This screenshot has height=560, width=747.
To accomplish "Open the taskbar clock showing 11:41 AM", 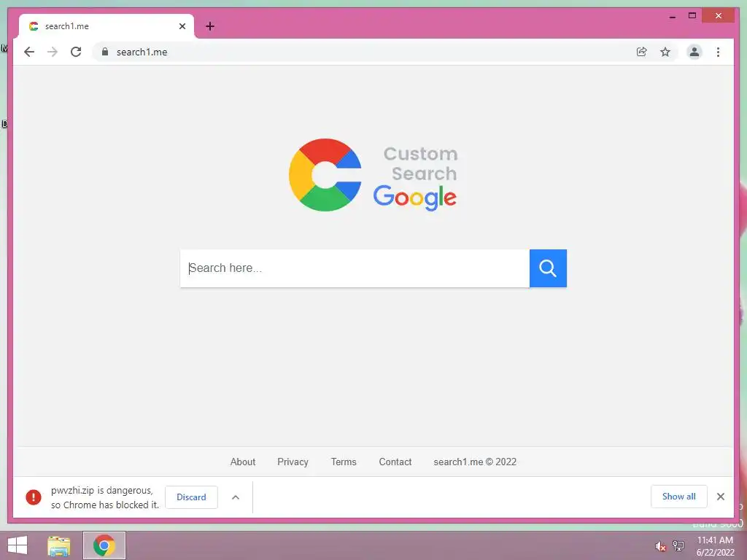I will [x=715, y=546].
